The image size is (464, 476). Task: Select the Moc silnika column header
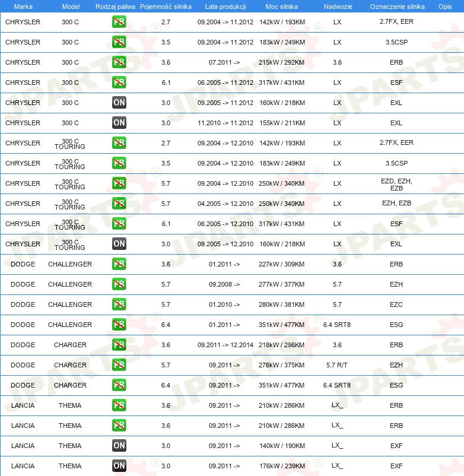[x=282, y=7]
